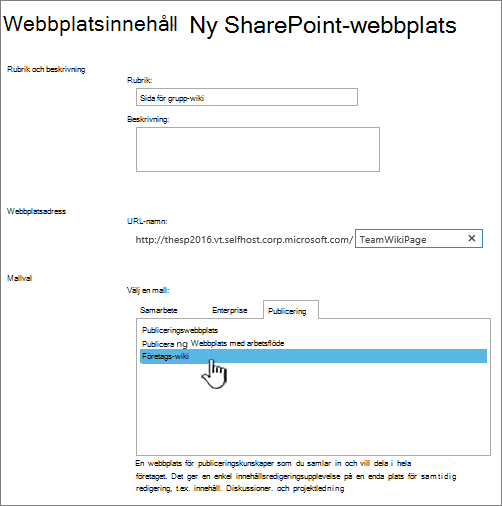Click the Rubrik och beskrivning section label

46,69
